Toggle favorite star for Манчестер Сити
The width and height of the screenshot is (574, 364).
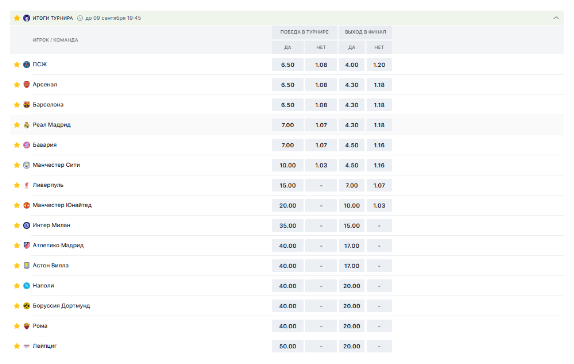click(17, 165)
